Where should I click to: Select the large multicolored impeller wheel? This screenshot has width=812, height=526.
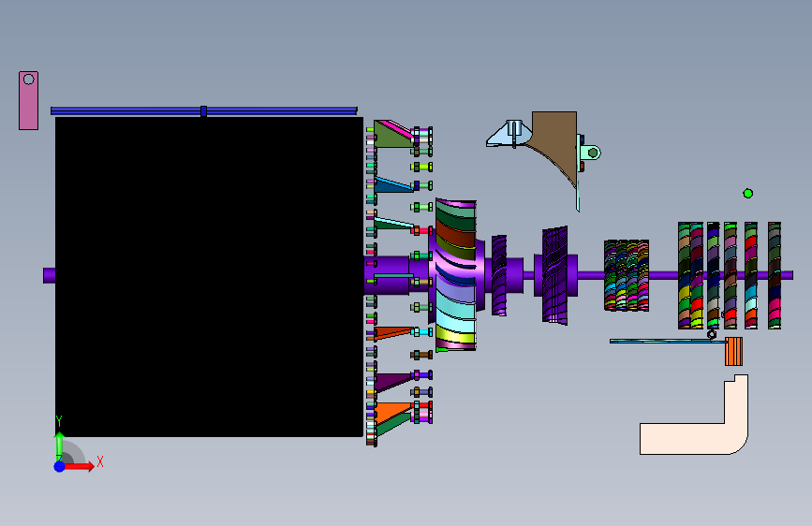coord(456,275)
